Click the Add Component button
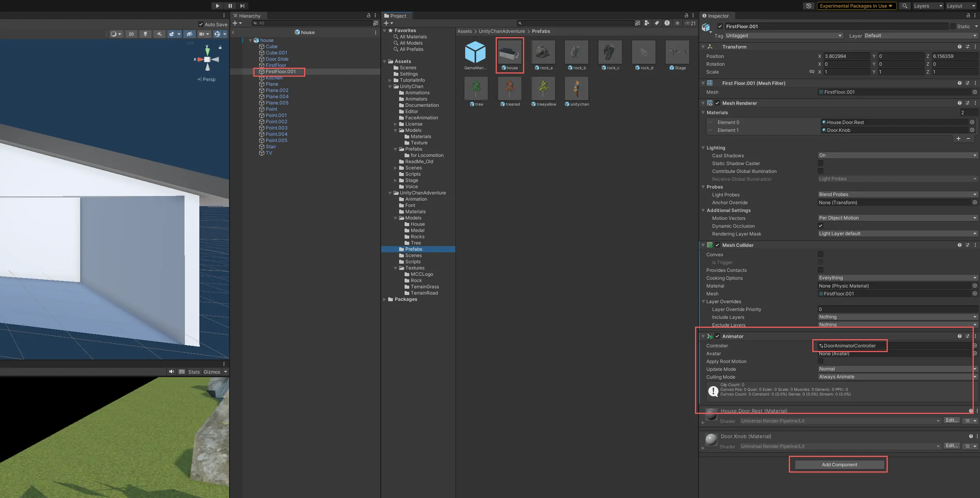Viewport: 980px width, 498px height. pos(839,465)
